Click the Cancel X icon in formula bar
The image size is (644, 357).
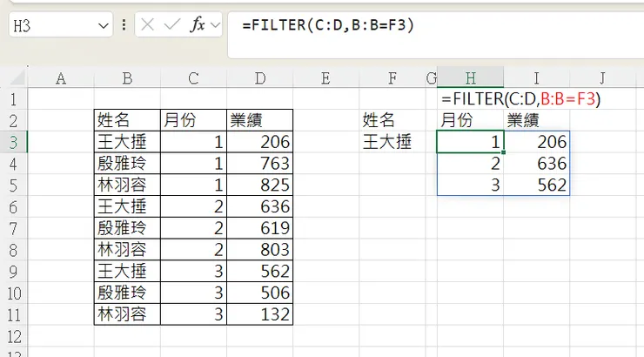tap(148, 24)
